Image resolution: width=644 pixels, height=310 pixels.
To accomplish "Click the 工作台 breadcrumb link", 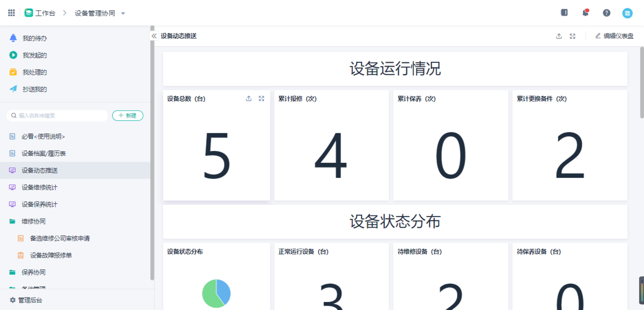I will [46, 13].
